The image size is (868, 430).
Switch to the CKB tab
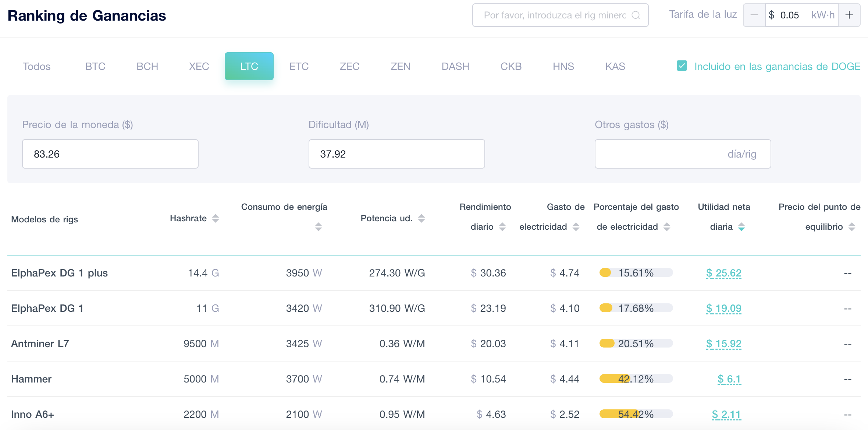point(511,66)
